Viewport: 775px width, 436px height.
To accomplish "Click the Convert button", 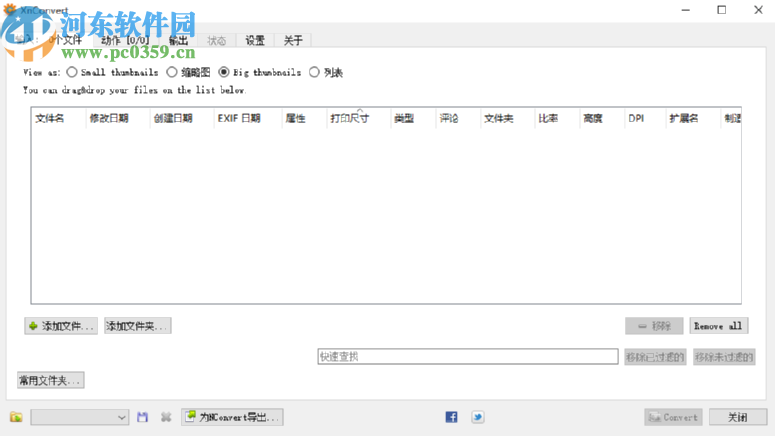I will point(674,417).
